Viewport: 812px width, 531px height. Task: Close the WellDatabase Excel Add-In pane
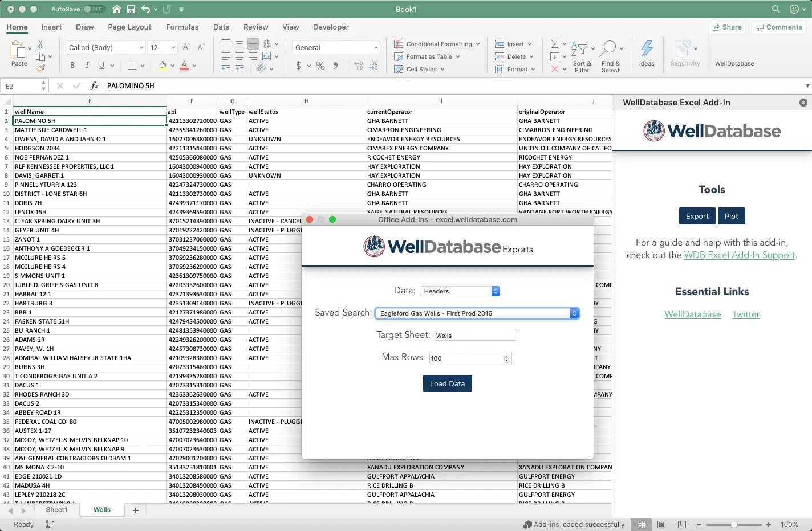click(803, 103)
